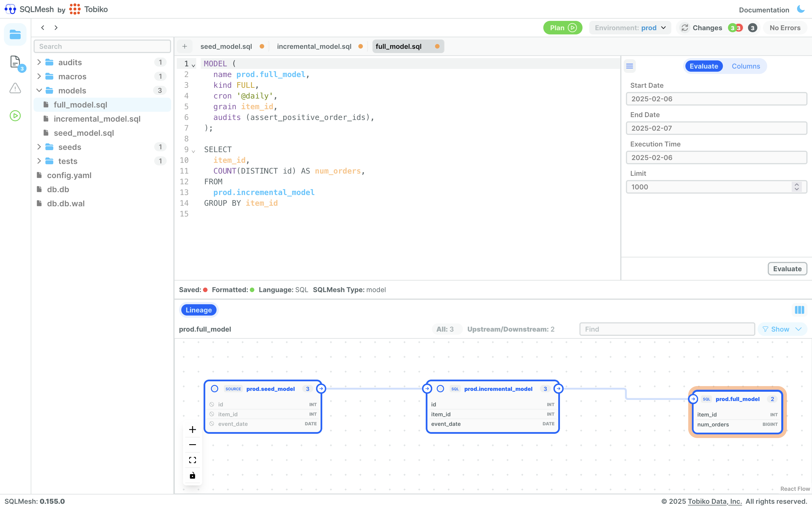Click the Find input in lineage
The image size is (812, 508).
667,329
